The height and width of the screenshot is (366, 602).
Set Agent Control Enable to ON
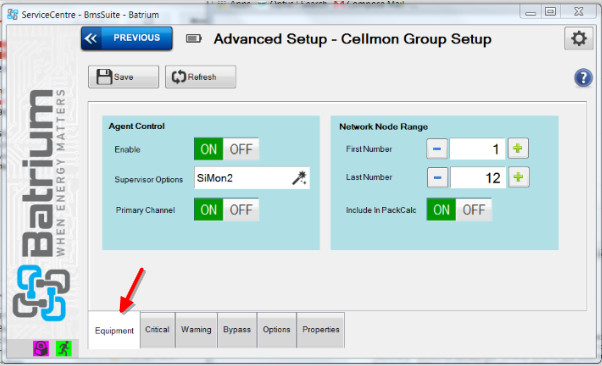pos(208,149)
